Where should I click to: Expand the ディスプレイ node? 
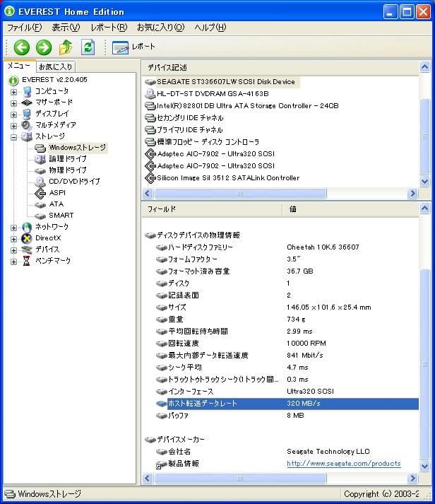(x=13, y=115)
